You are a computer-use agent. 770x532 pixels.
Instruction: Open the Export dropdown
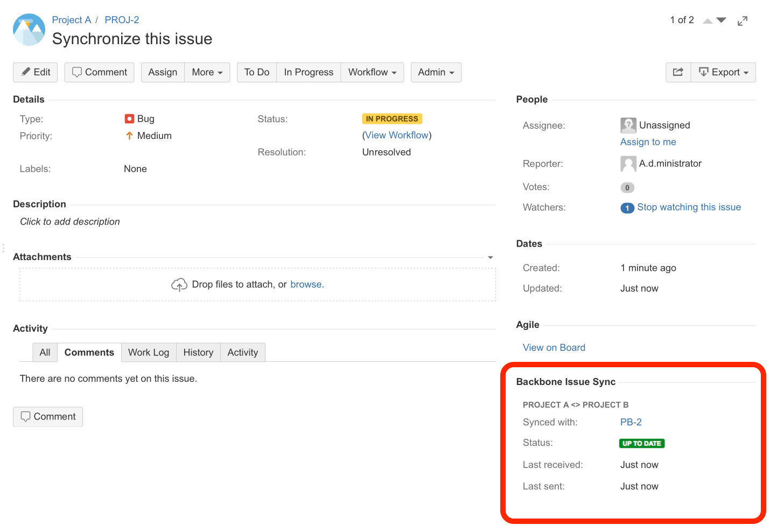point(723,72)
